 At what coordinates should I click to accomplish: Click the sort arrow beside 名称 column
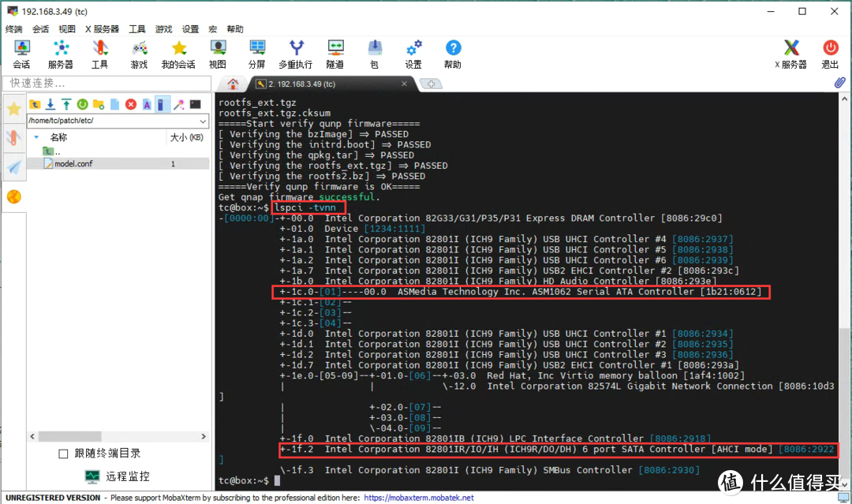click(36, 137)
